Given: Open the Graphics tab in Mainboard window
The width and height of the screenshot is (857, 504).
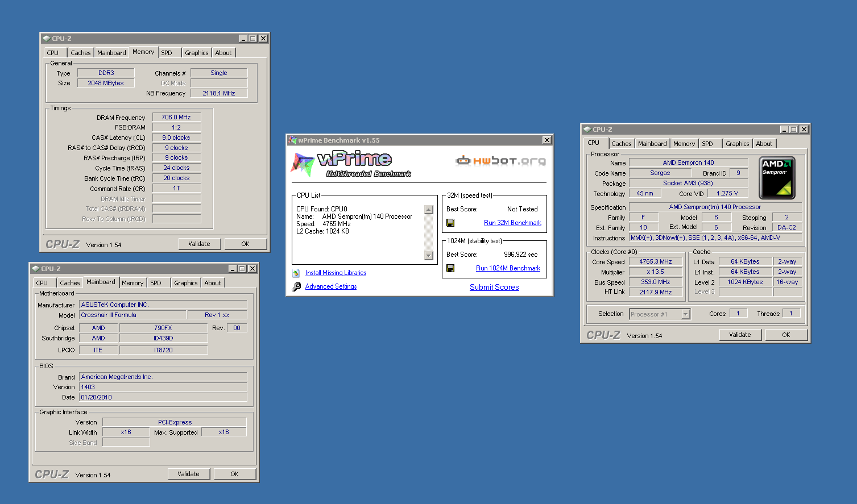Looking at the screenshot, I should click(186, 283).
